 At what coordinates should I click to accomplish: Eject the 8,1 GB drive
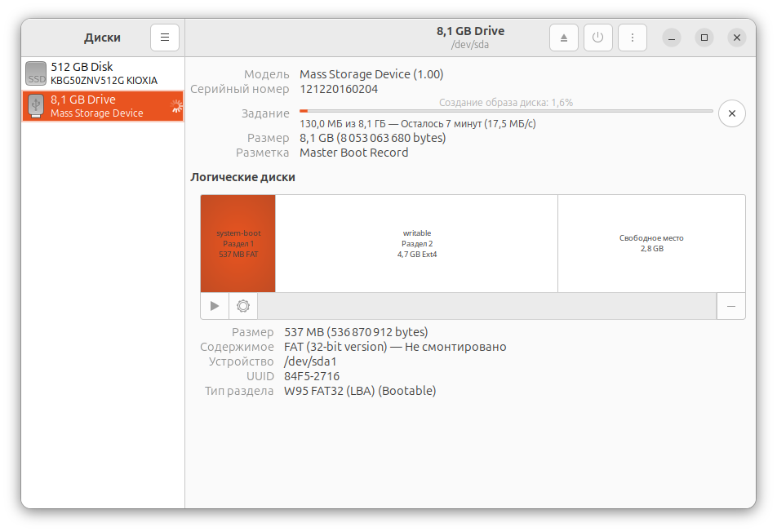point(563,38)
